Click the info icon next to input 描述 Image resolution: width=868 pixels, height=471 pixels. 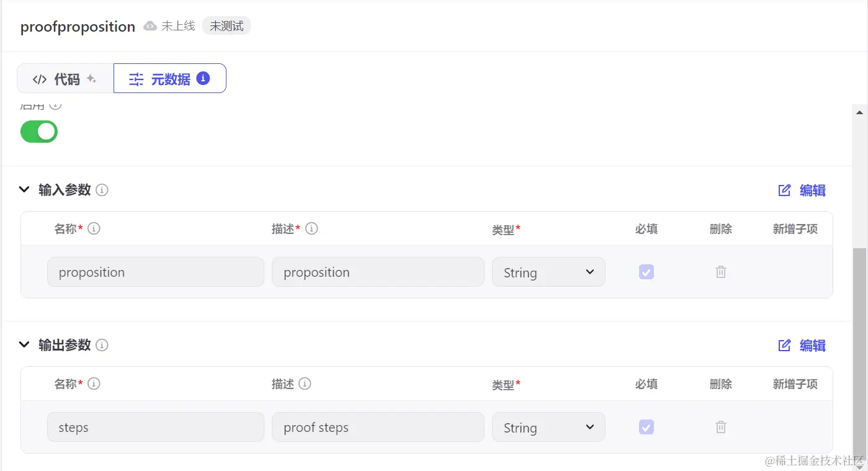coord(312,228)
